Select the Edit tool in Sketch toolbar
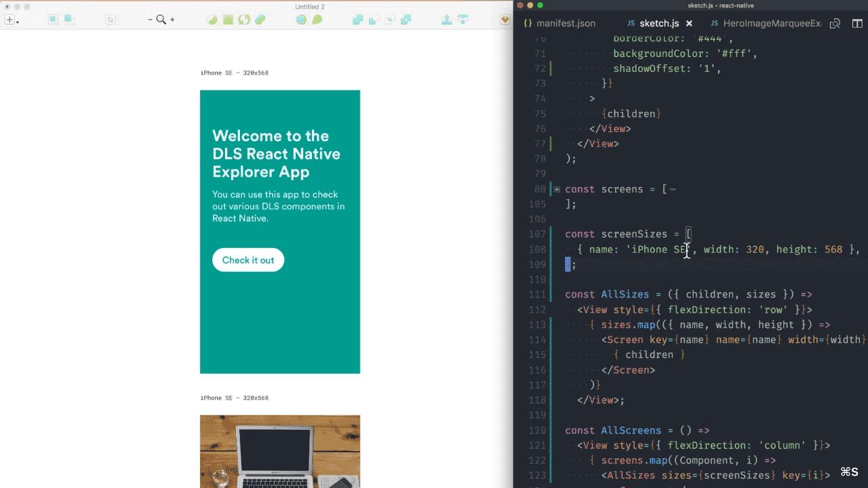This screenshot has height=488, width=868. click(x=212, y=20)
